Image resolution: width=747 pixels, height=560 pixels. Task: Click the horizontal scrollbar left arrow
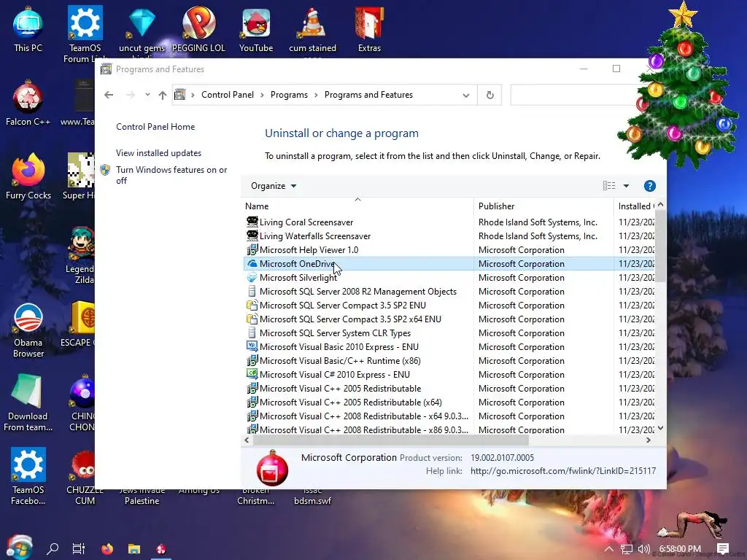coord(247,440)
